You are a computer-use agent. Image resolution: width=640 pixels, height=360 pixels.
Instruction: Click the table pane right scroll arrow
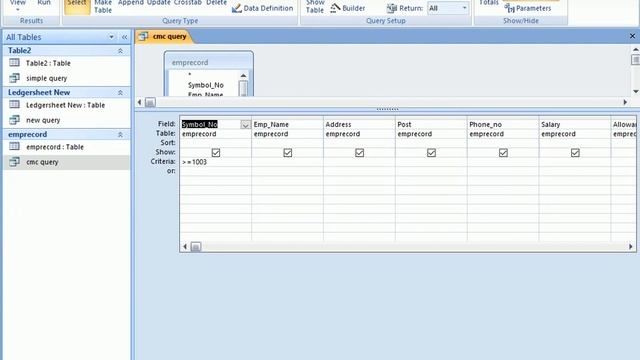coord(625,102)
